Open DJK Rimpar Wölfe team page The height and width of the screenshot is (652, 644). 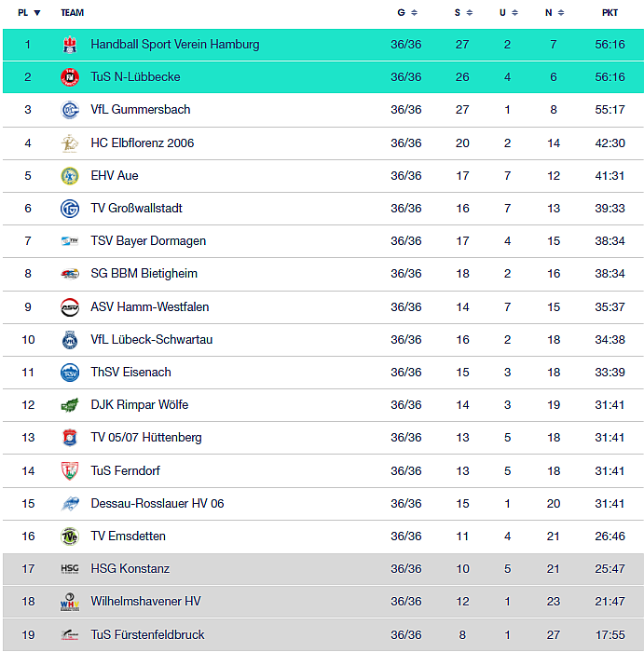point(139,405)
